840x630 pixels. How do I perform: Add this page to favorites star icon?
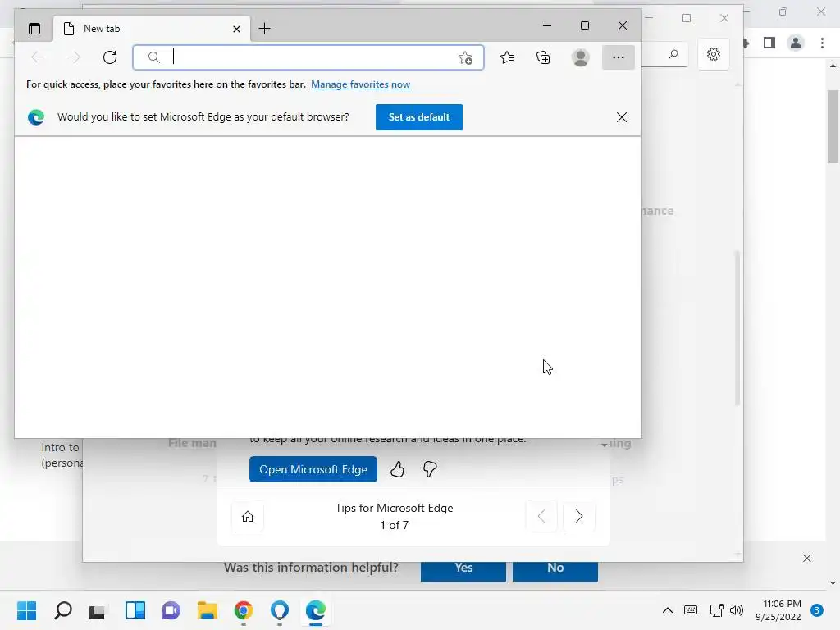point(466,58)
